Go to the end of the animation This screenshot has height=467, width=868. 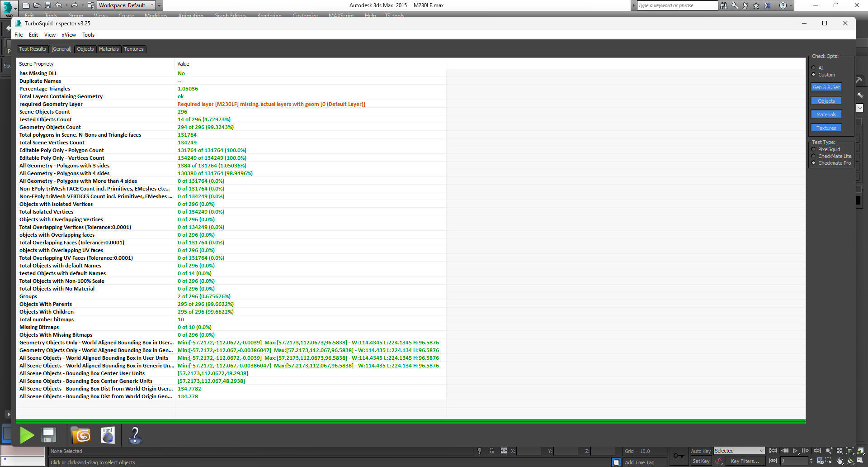[x=817, y=451]
